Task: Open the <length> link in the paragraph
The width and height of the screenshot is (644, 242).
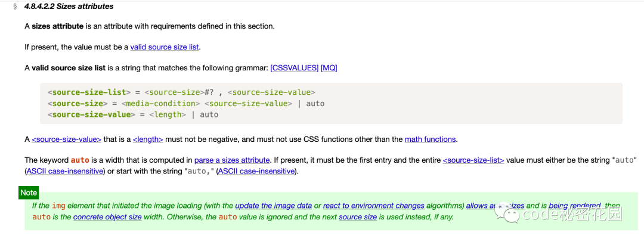Action: click(x=148, y=139)
